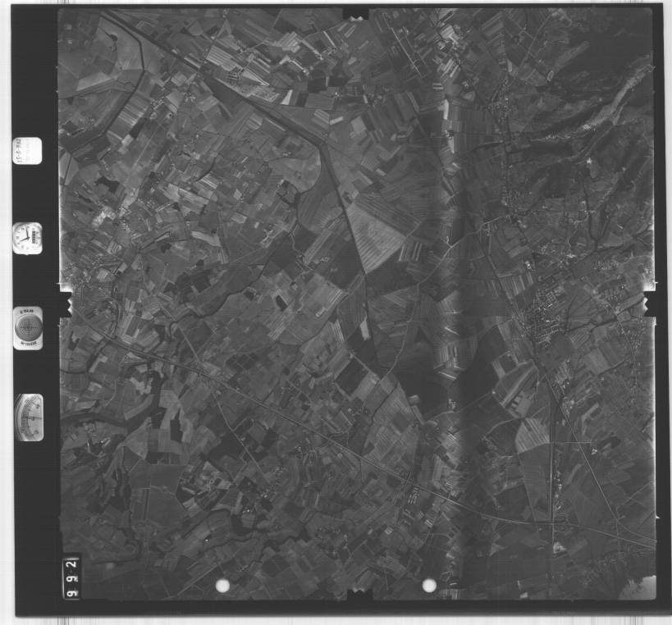Click the frame number 992 label

pyautogui.click(x=71, y=577)
